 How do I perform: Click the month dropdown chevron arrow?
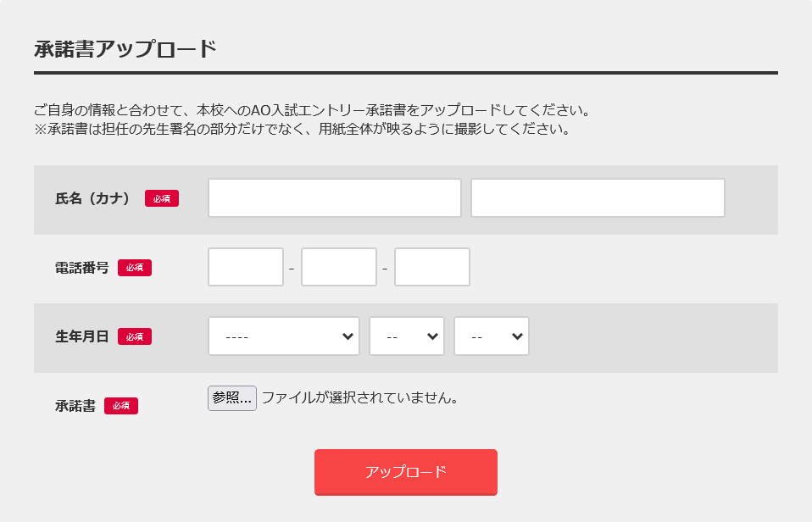(432, 336)
